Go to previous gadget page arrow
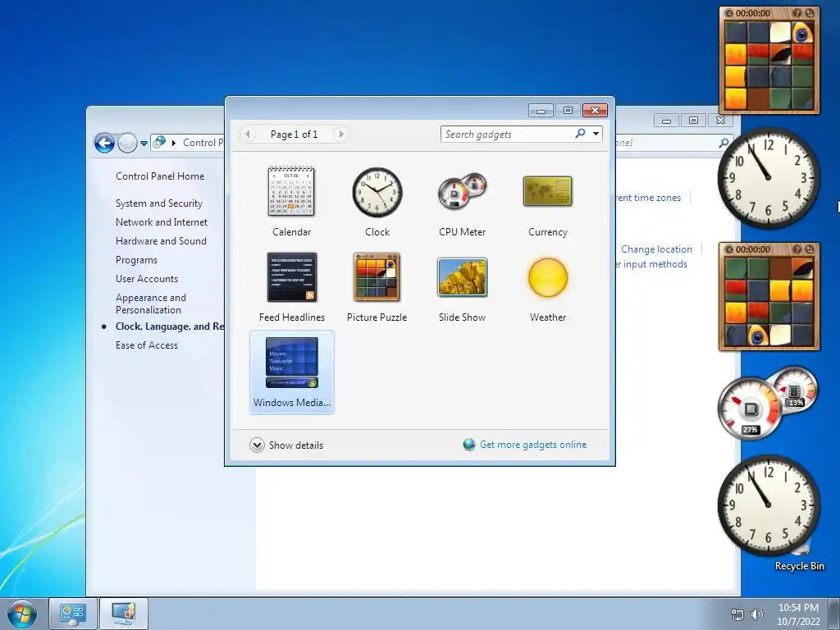 click(x=248, y=134)
